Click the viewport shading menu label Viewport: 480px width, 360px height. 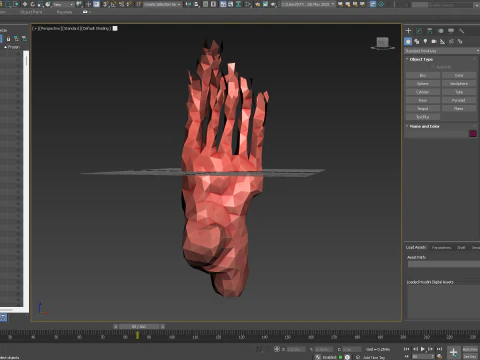96,29
